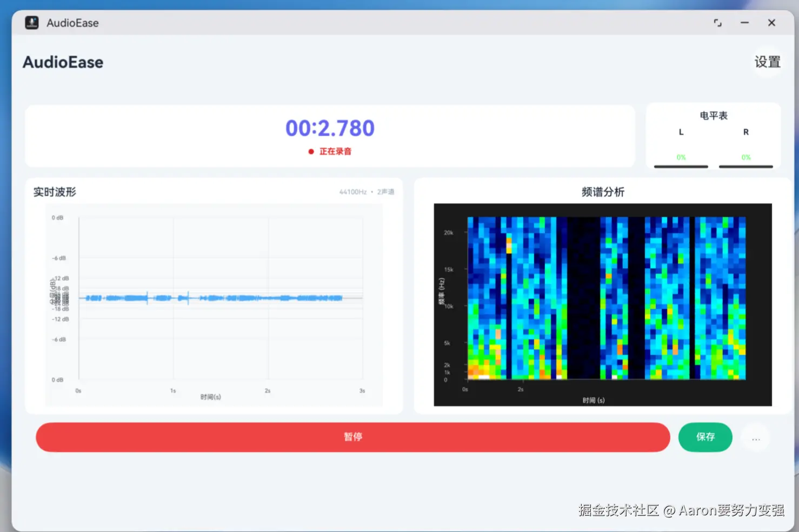Click the 频谱分析 spectrum panel title
This screenshot has height=532, width=799.
[603, 192]
